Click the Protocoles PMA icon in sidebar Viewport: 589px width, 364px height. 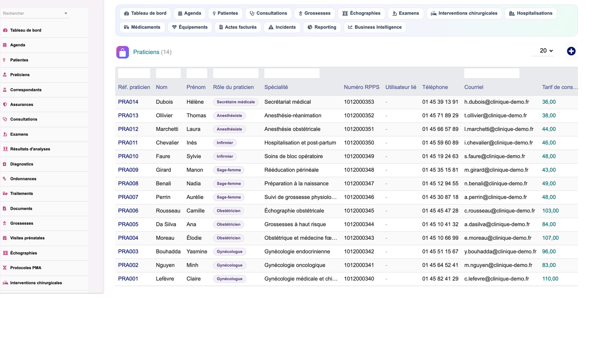5,268
